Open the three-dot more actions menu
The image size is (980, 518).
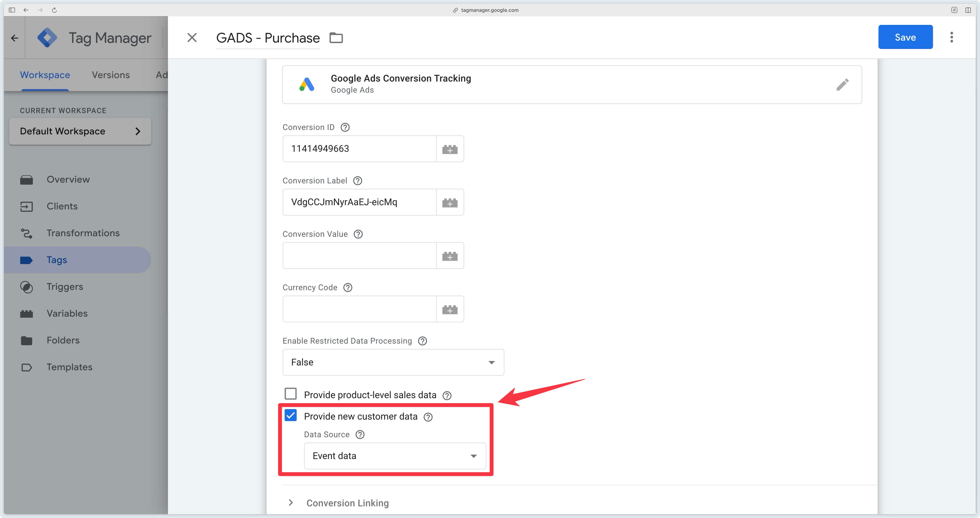pyautogui.click(x=951, y=37)
